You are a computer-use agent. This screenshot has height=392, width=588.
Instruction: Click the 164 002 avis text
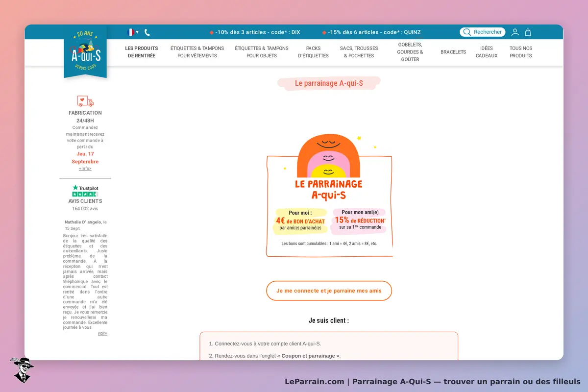point(85,208)
